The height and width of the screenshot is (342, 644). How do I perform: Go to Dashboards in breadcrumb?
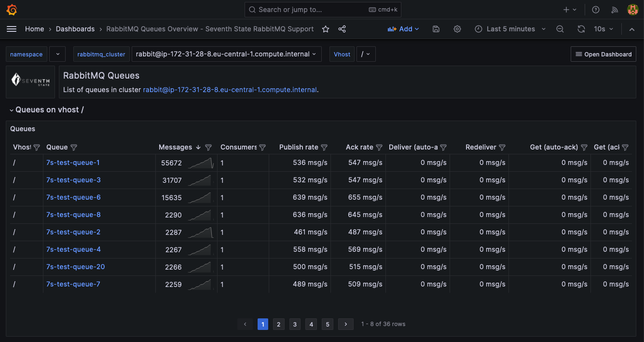tap(75, 29)
